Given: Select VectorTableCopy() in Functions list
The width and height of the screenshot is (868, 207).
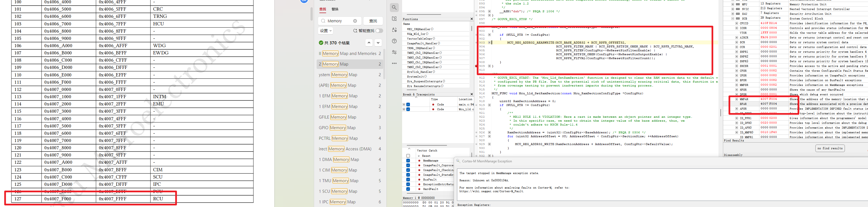Looking at the screenshot, I should (x=421, y=38).
